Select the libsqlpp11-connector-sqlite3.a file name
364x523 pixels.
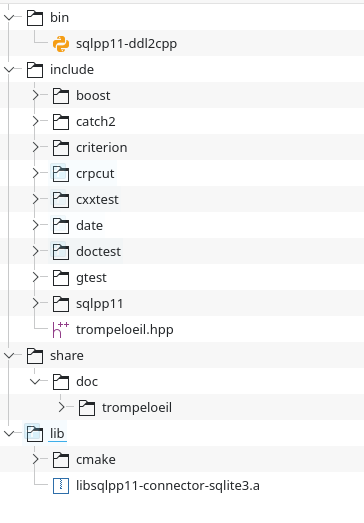(168, 486)
